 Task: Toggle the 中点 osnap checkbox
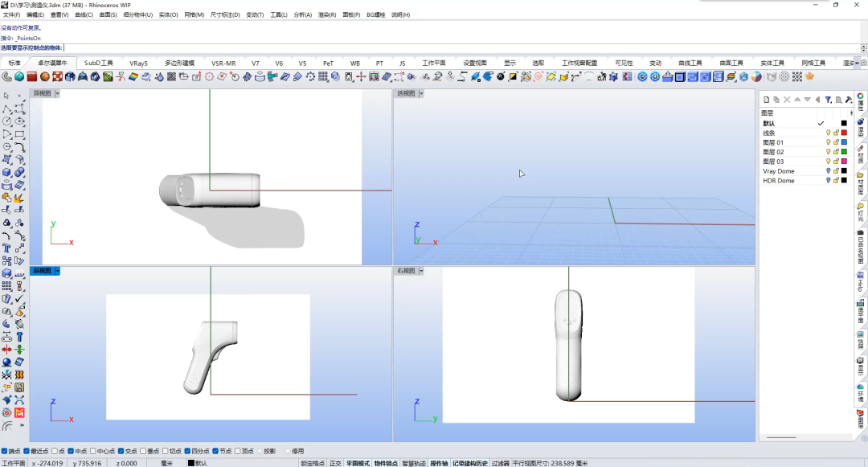(x=71, y=452)
